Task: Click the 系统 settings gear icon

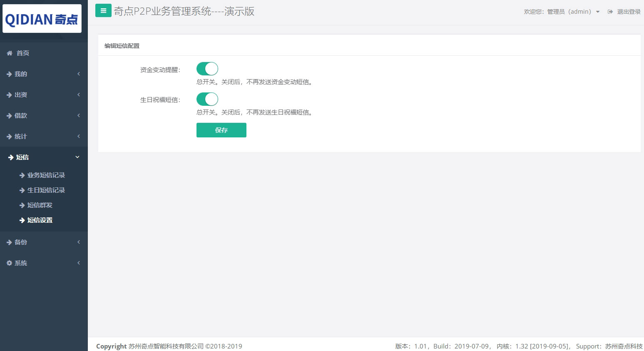Action: (x=9, y=263)
